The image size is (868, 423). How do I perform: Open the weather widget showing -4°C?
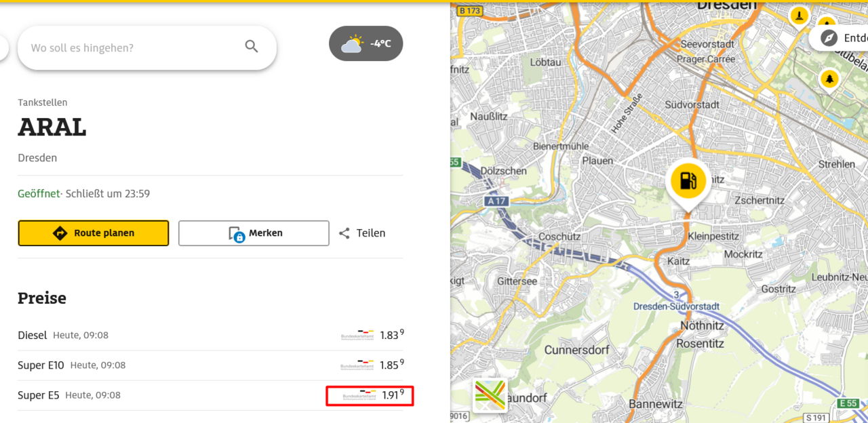(x=366, y=44)
